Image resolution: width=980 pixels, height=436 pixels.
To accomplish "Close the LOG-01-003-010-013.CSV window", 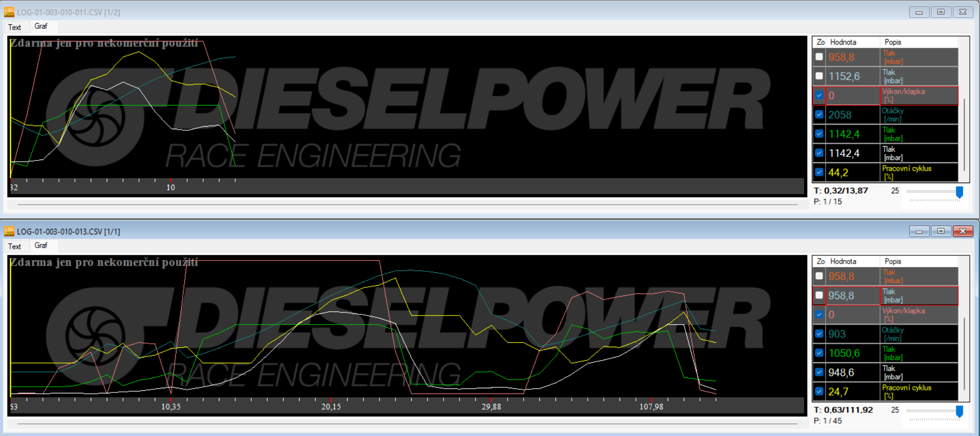I will tap(963, 231).
